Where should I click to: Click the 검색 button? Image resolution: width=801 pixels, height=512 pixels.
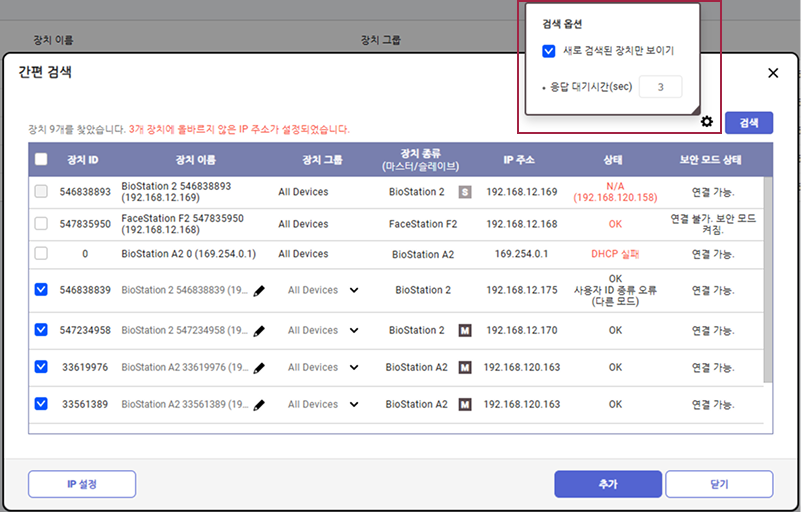748,122
